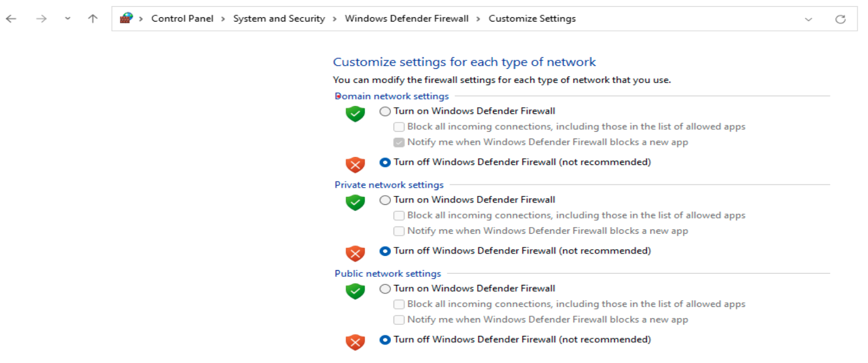Click the Back navigation arrow
Image resolution: width=868 pixels, height=363 pixels.
(11, 19)
